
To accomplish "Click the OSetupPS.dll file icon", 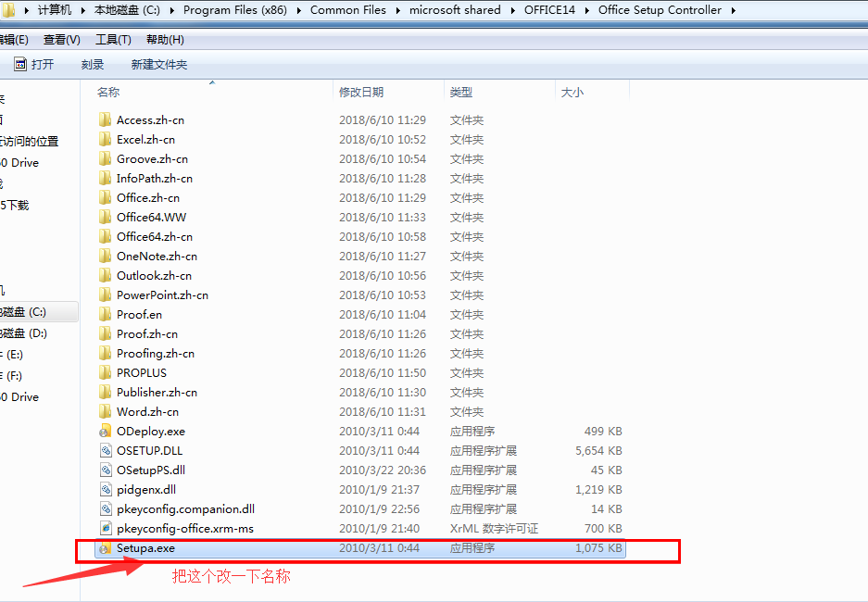I will pos(106,470).
